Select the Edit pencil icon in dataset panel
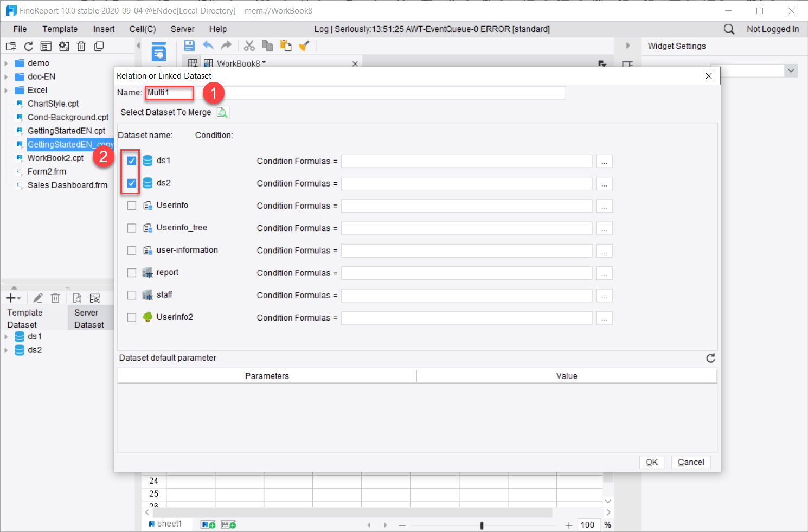The image size is (808, 532). tap(37, 297)
